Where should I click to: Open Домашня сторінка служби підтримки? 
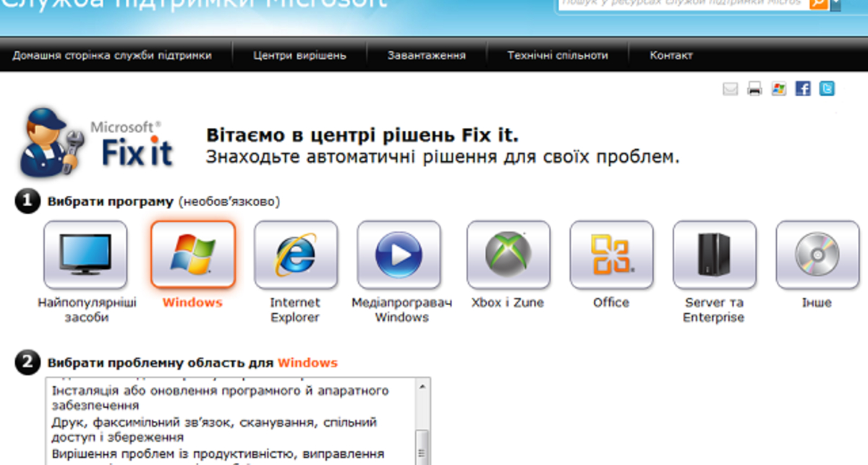(112, 55)
